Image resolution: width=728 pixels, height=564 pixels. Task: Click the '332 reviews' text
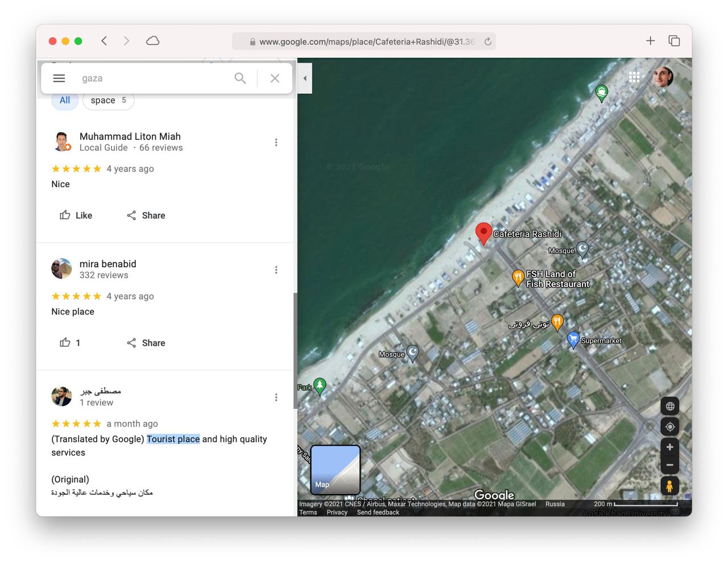click(x=104, y=275)
